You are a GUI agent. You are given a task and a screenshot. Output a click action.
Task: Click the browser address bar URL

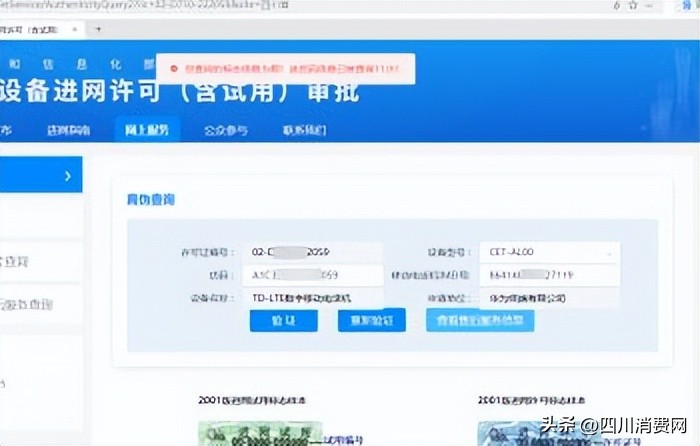pyautogui.click(x=145, y=5)
